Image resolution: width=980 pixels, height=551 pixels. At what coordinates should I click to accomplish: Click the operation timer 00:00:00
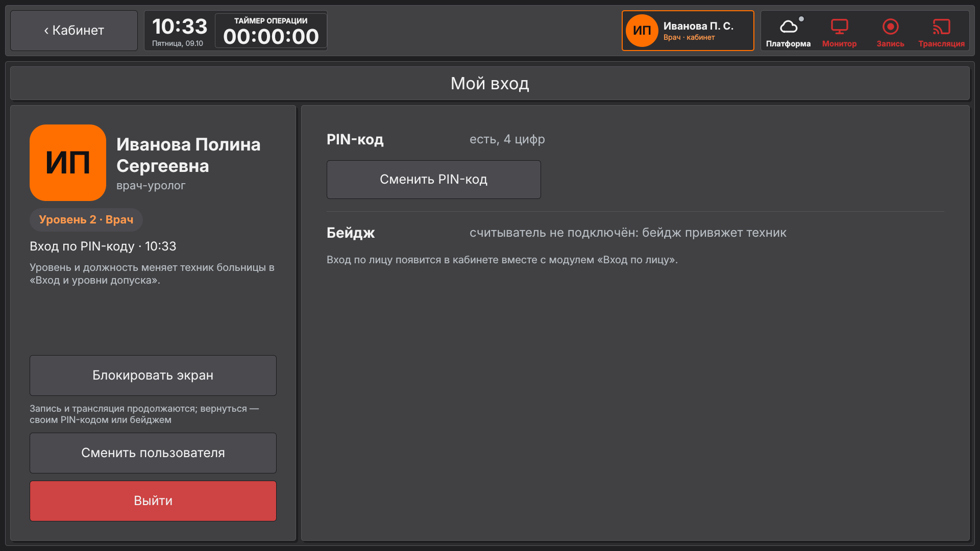[271, 37]
